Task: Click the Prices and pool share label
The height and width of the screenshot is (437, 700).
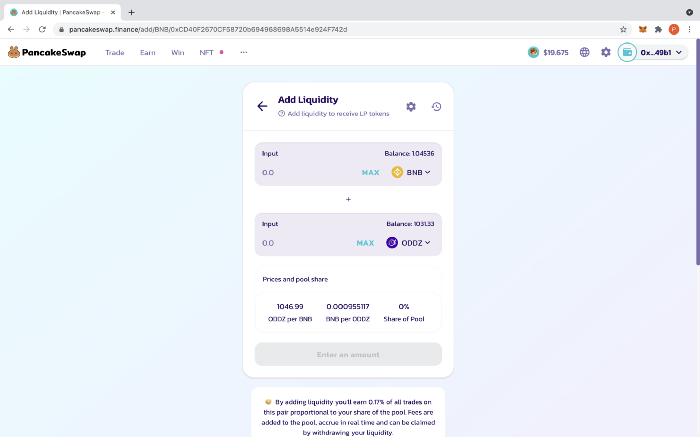Action: point(295,279)
